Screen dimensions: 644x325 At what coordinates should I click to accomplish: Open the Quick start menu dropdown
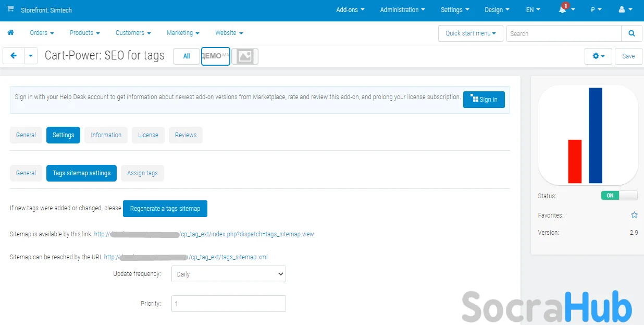click(470, 33)
